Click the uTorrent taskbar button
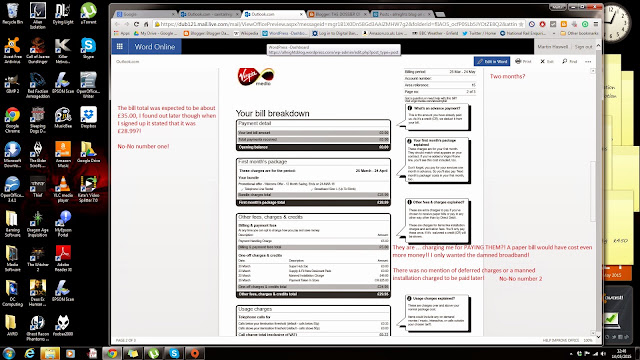Image resolution: width=640 pixels, height=360 pixels. click(153, 353)
